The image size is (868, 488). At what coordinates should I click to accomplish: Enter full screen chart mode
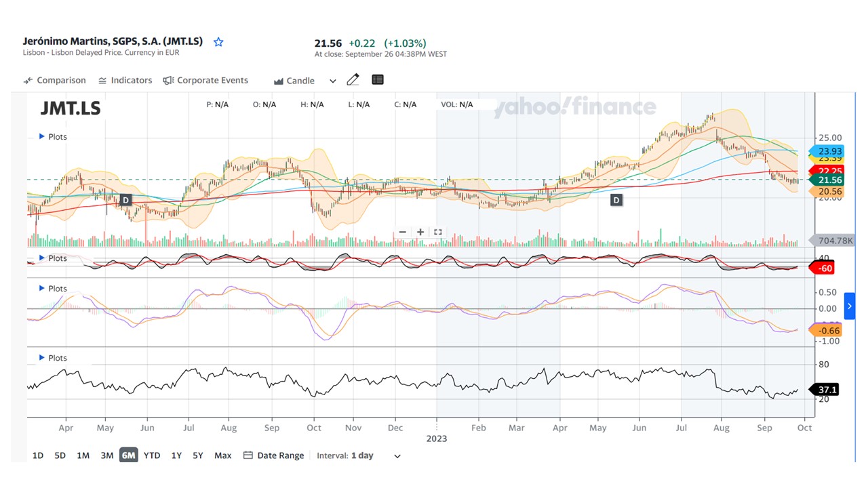click(x=438, y=232)
